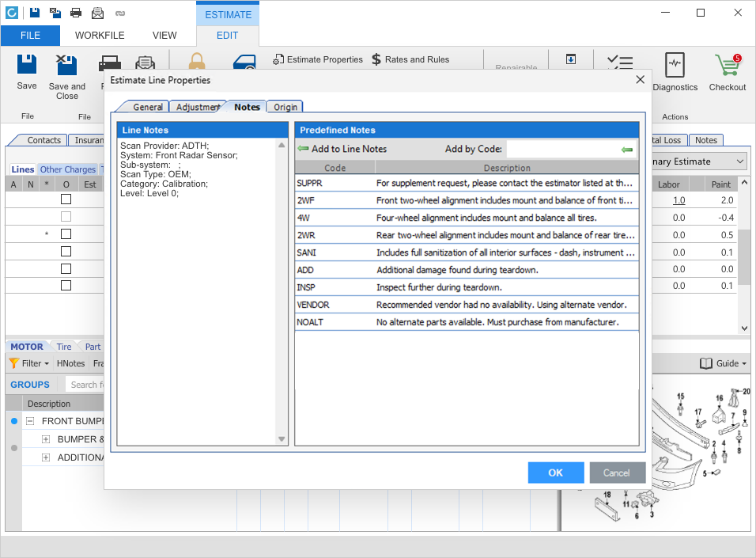
Task: Select the SANI sanitization note
Action: click(467, 252)
